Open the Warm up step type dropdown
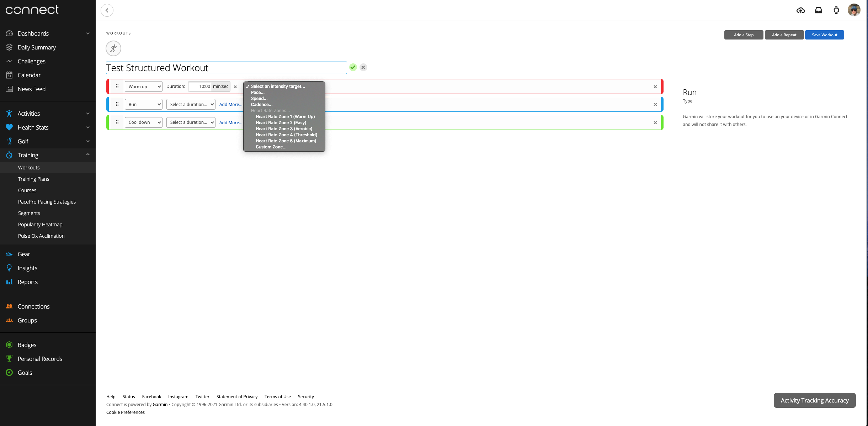This screenshot has height=426, width=868. click(143, 86)
